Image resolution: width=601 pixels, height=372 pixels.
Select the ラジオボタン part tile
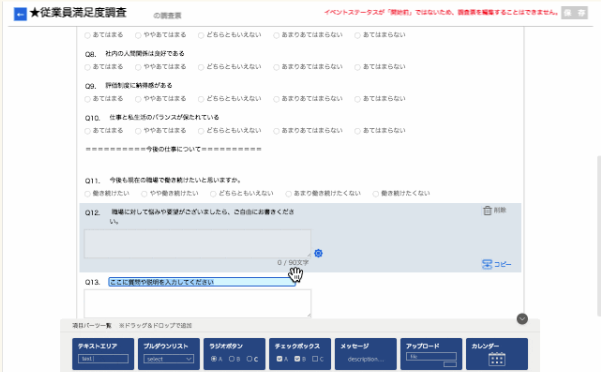(x=234, y=354)
